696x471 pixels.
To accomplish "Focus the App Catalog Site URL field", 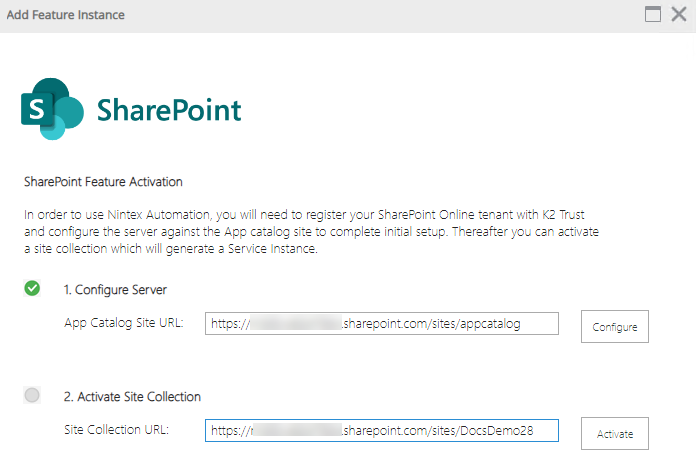I will (382, 324).
